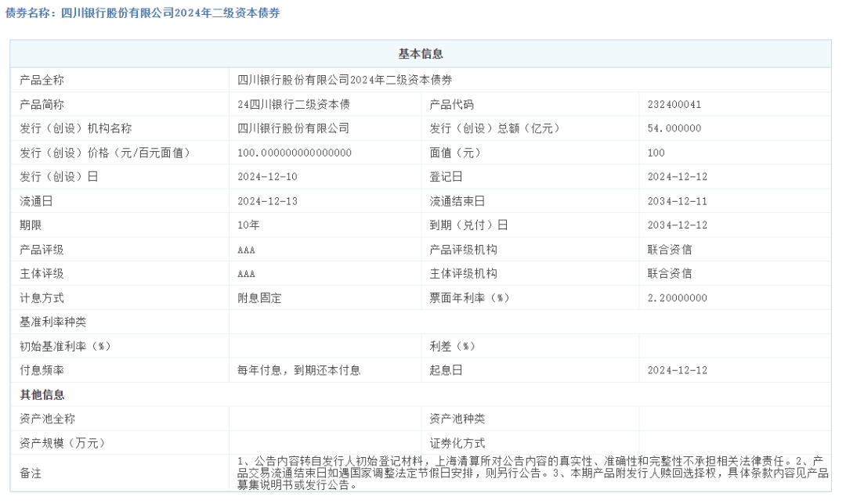846x504 pixels.
Task: Click the 其他信息 section heading
Action: [x=42, y=395]
